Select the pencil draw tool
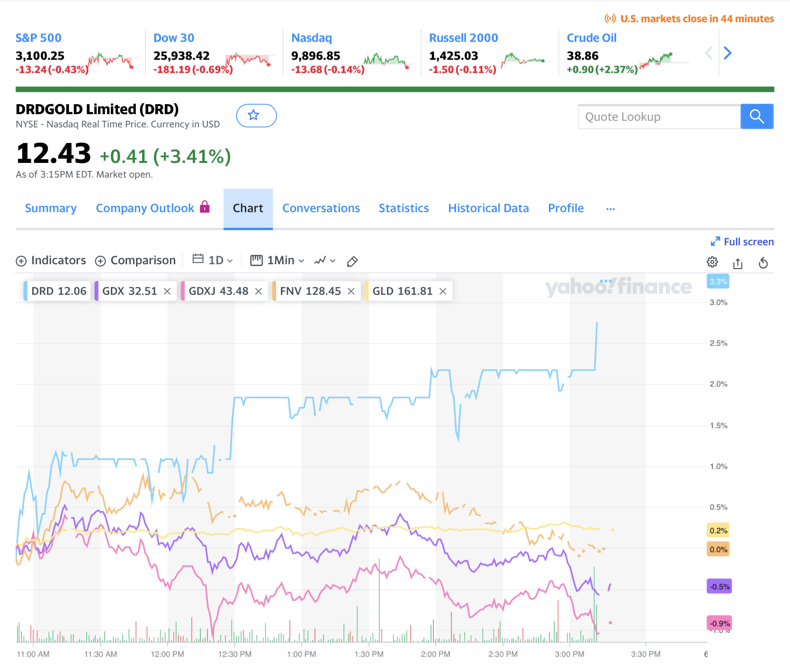Image resolution: width=790 pixels, height=672 pixels. (352, 261)
